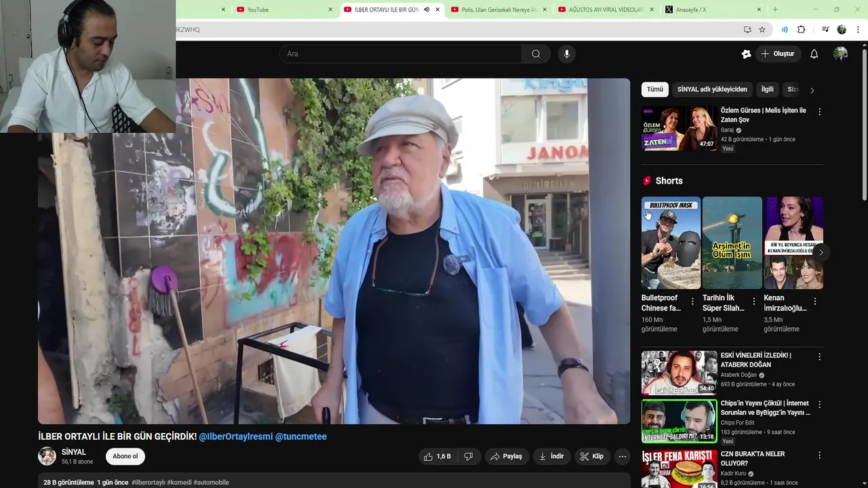868x488 pixels.
Task: Bookmark the page with the star icon
Action: 762,29
